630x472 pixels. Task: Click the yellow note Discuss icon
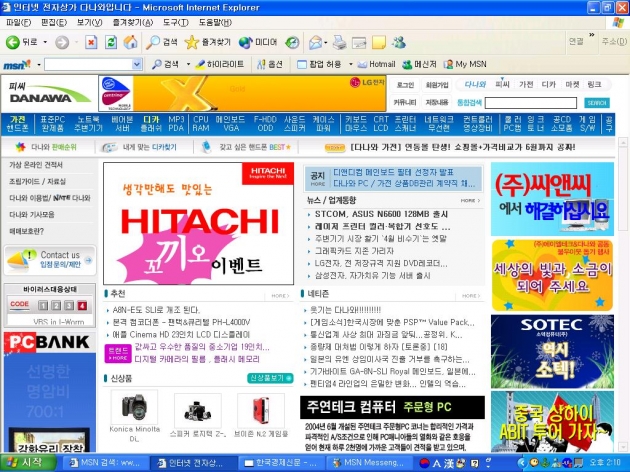pyautogui.click(x=378, y=43)
